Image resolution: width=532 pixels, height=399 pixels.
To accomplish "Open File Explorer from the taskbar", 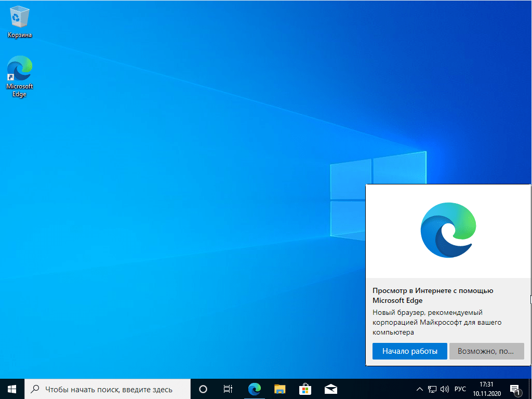I will [280, 389].
